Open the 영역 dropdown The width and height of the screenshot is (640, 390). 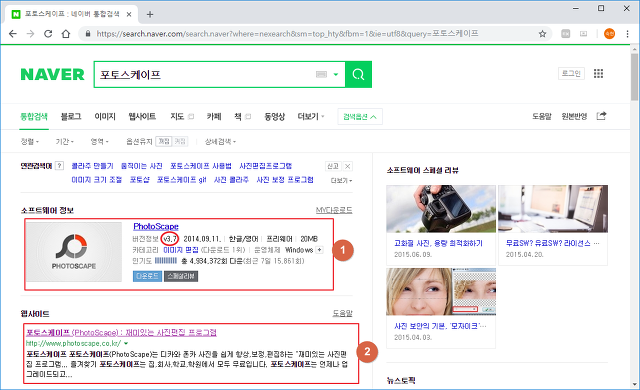tap(99, 142)
